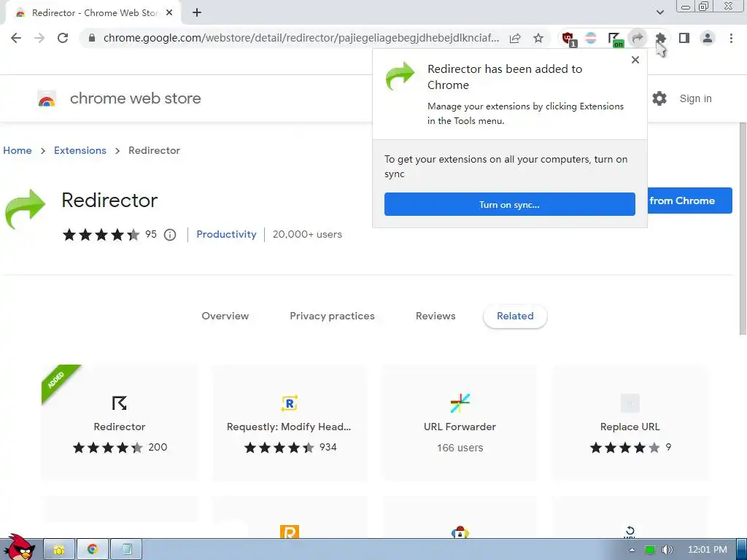This screenshot has height=560, width=747.
Task: Click the address bar URL field
Action: (301, 38)
